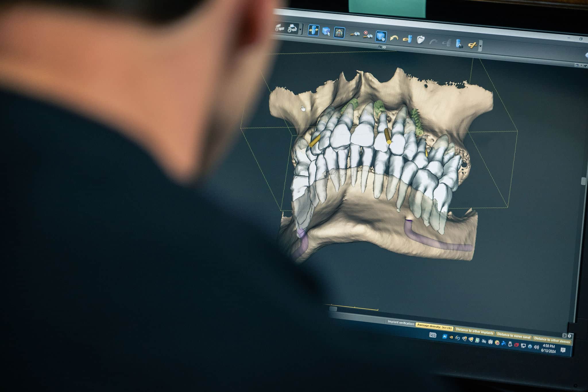The image size is (588, 392).
Task: Select Distance to other implants item
Action: (x=474, y=332)
